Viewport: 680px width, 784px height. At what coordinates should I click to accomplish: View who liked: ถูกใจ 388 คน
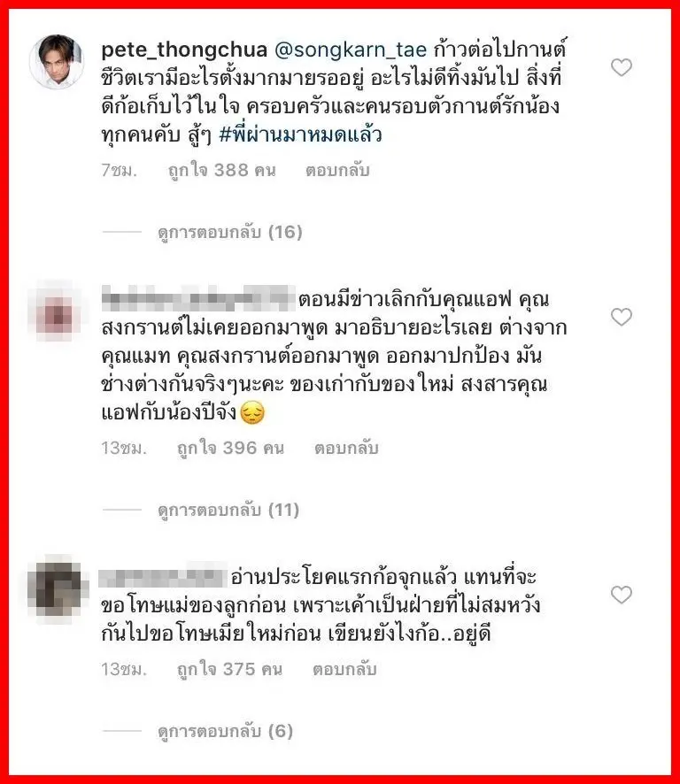point(221,171)
